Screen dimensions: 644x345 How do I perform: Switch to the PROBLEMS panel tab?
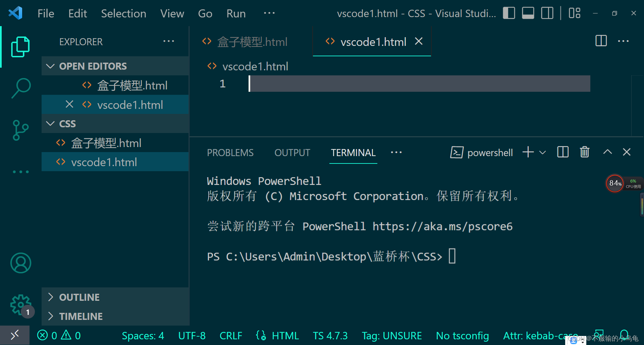230,153
